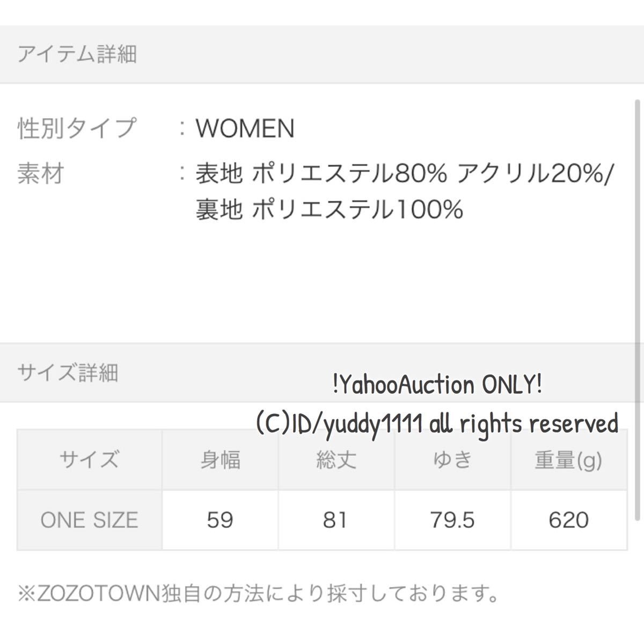The image size is (644, 644).
Task: Click the 身幅 column header
Action: tap(220, 460)
